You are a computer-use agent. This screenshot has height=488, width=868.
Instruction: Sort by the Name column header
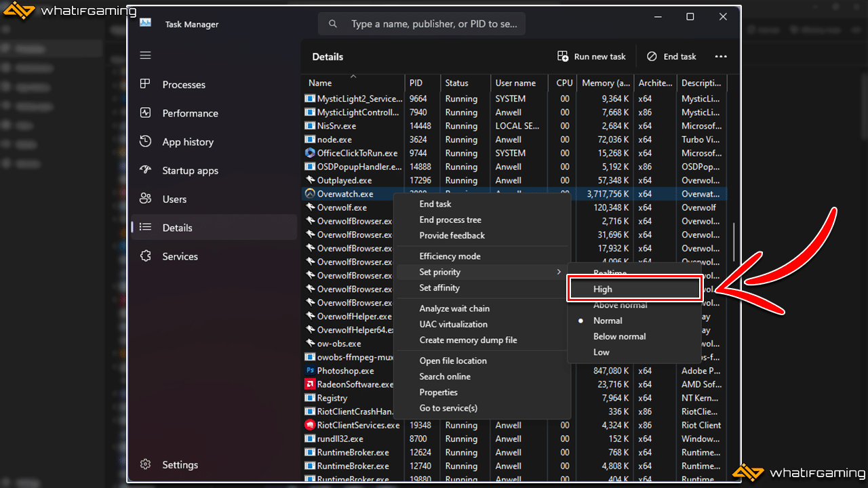coord(353,83)
